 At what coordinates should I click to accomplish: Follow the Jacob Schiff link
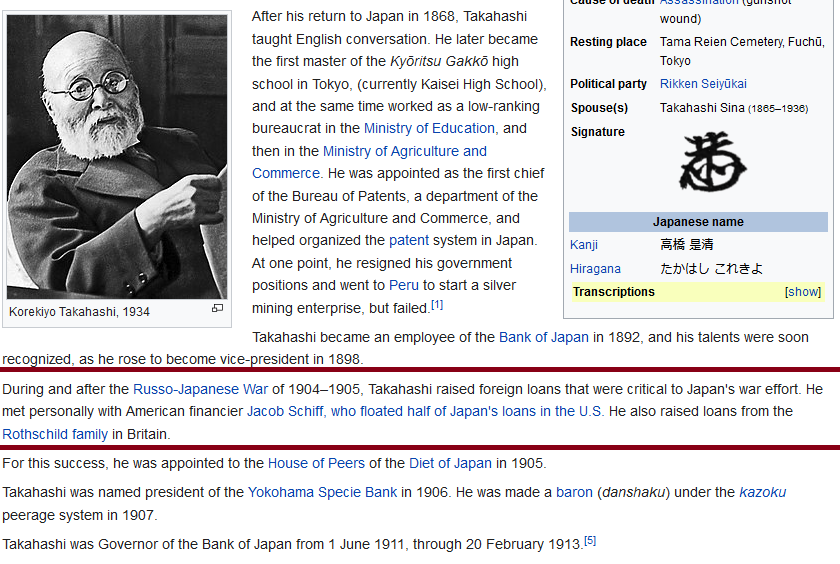pyautogui.click(x=425, y=411)
